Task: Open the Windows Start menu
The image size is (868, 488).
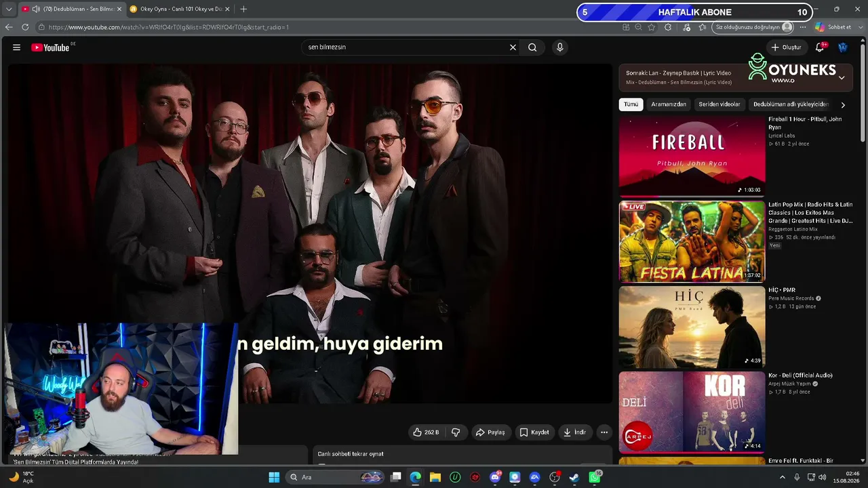Action: [x=274, y=477]
